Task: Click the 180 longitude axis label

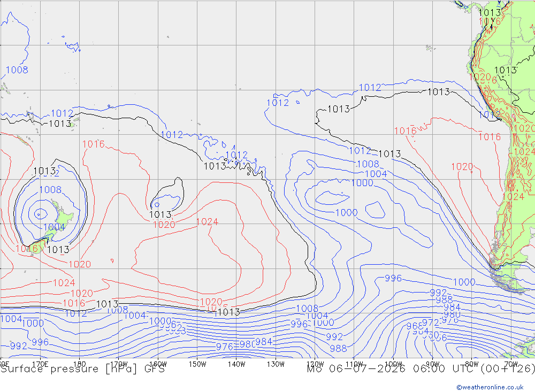Action: click(x=79, y=364)
